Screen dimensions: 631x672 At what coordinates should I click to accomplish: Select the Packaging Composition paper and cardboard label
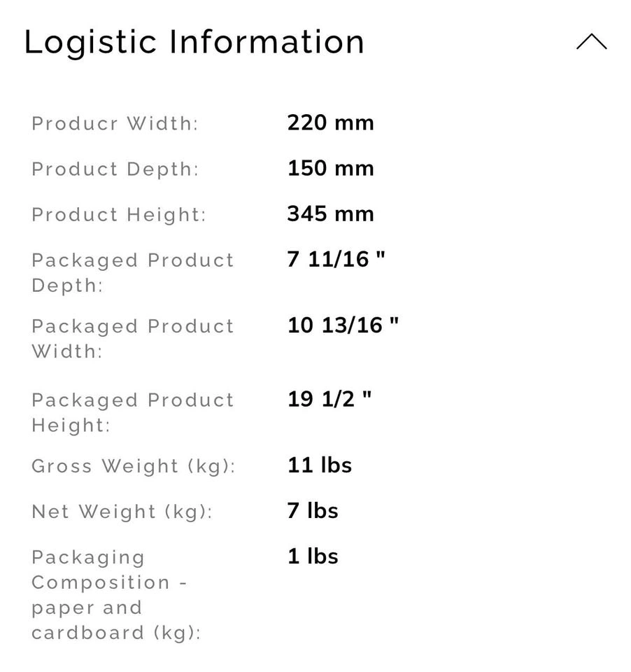tap(117, 595)
